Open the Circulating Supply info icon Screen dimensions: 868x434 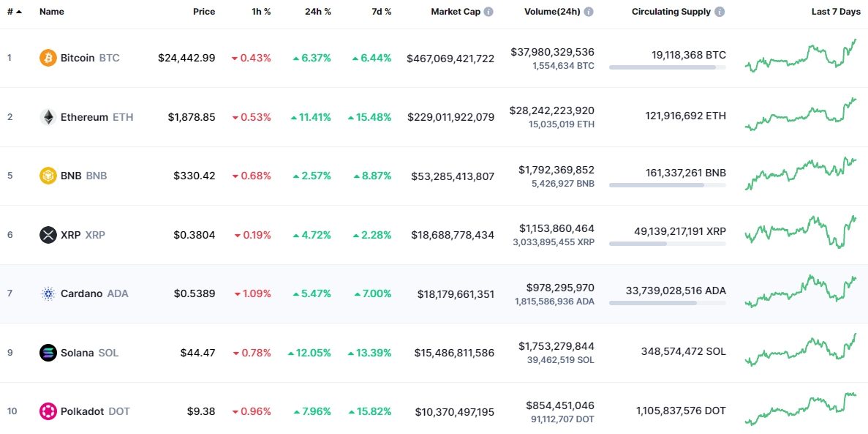click(x=720, y=12)
